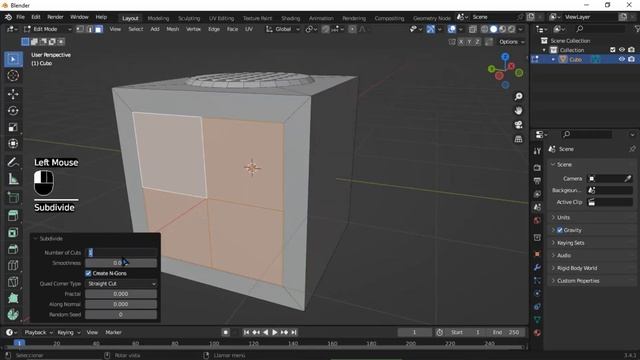Image resolution: width=640 pixels, height=360 pixels.
Task: Toggle Collection exclude checkbox
Action: coord(613,50)
